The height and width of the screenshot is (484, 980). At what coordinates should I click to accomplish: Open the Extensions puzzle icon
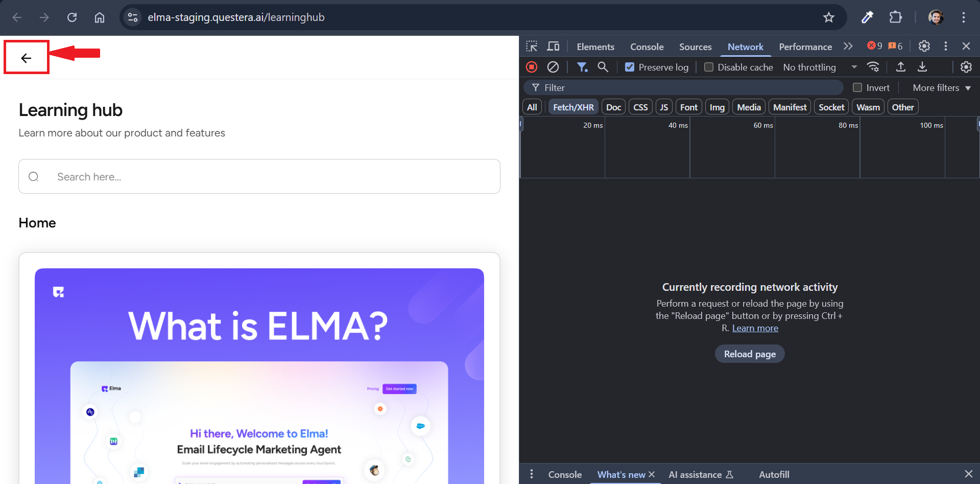pyautogui.click(x=896, y=17)
